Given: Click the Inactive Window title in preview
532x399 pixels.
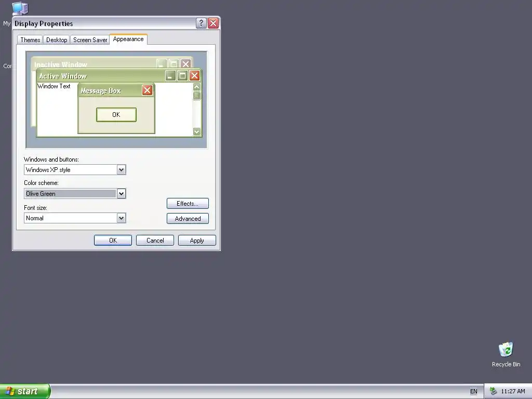Looking at the screenshot, I should point(61,64).
